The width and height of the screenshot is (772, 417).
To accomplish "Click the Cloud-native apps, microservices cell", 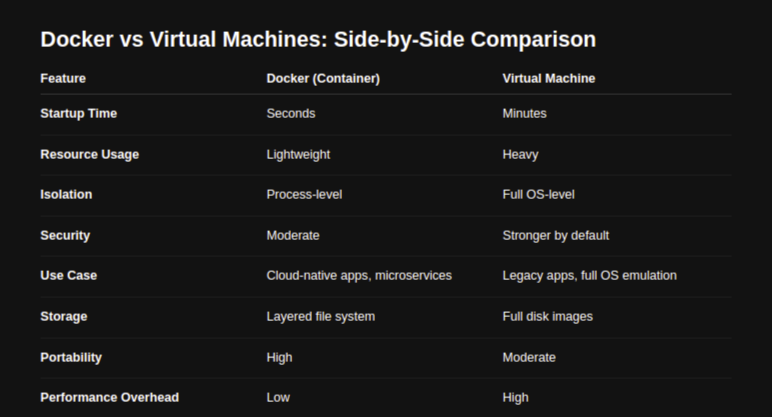I will [x=359, y=275].
